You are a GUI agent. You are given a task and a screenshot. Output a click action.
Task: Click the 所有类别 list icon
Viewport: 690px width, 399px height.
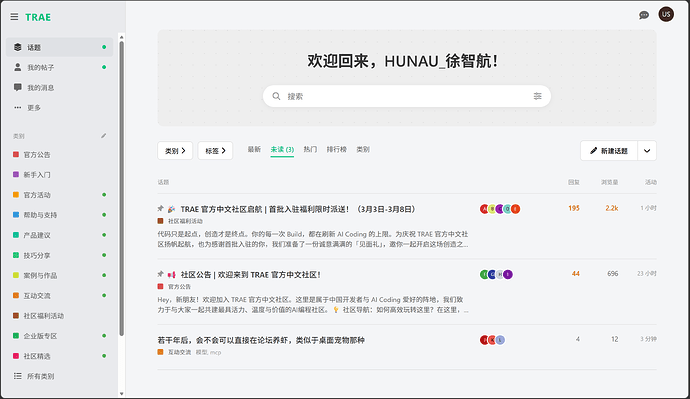pyautogui.click(x=18, y=376)
